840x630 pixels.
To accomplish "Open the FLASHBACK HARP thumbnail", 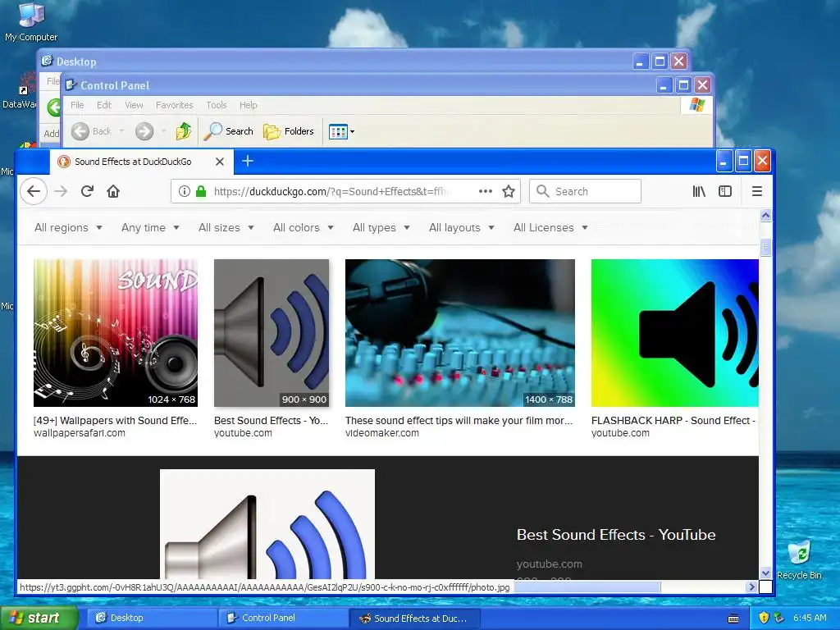I will 675,333.
